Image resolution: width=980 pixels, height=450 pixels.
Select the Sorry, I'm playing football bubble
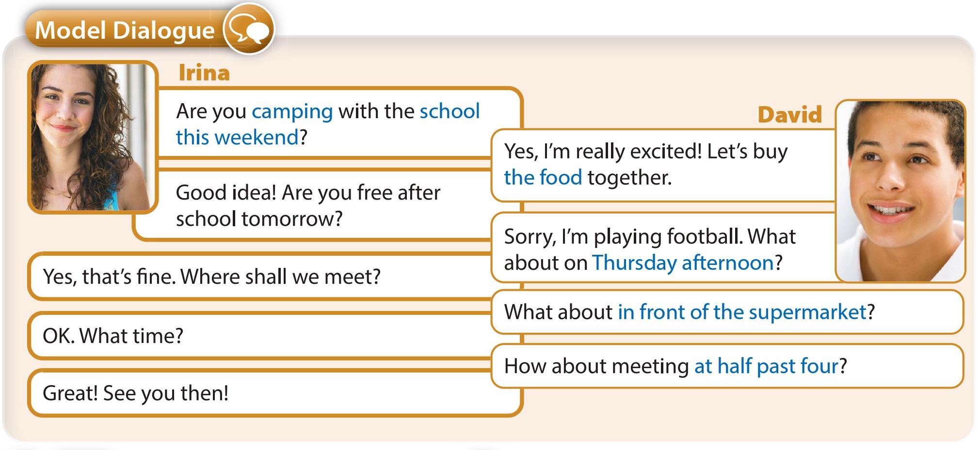[x=663, y=248]
